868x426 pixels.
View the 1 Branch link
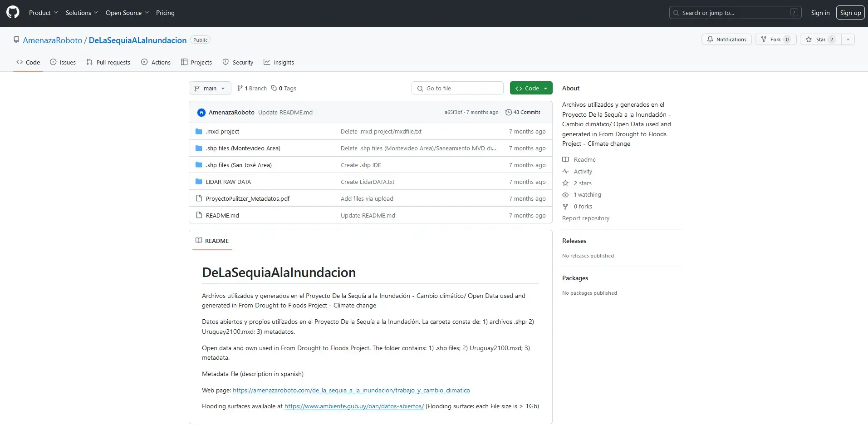pos(252,88)
